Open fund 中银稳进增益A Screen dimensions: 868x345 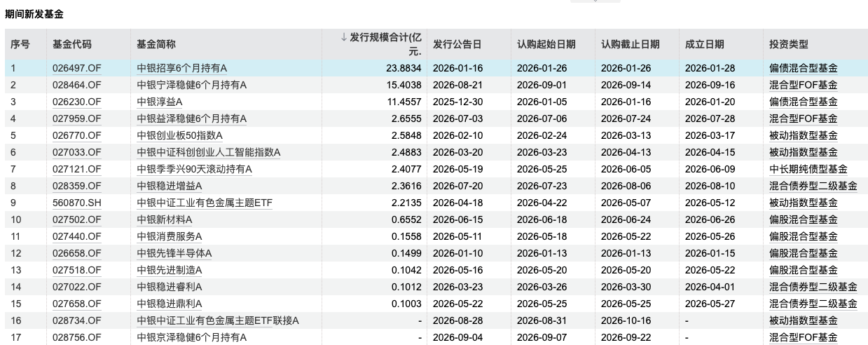[x=169, y=186]
